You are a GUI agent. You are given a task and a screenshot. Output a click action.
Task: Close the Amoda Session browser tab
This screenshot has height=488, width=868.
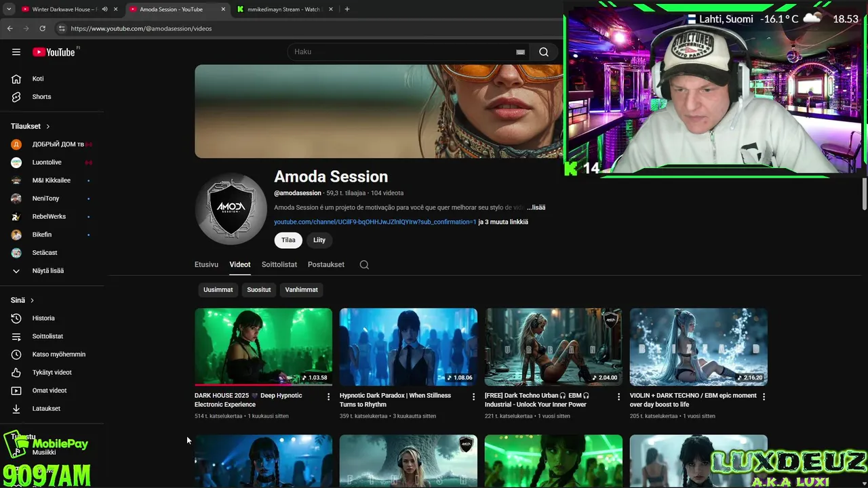pos(223,9)
